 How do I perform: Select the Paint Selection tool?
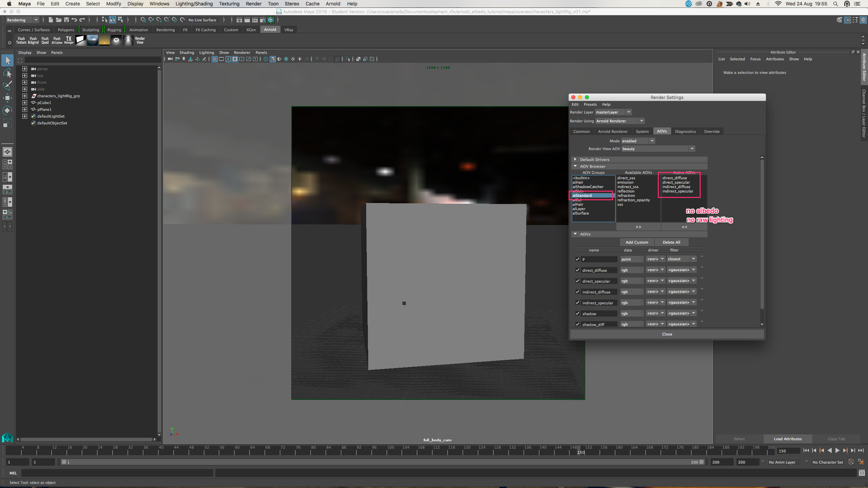(x=7, y=85)
